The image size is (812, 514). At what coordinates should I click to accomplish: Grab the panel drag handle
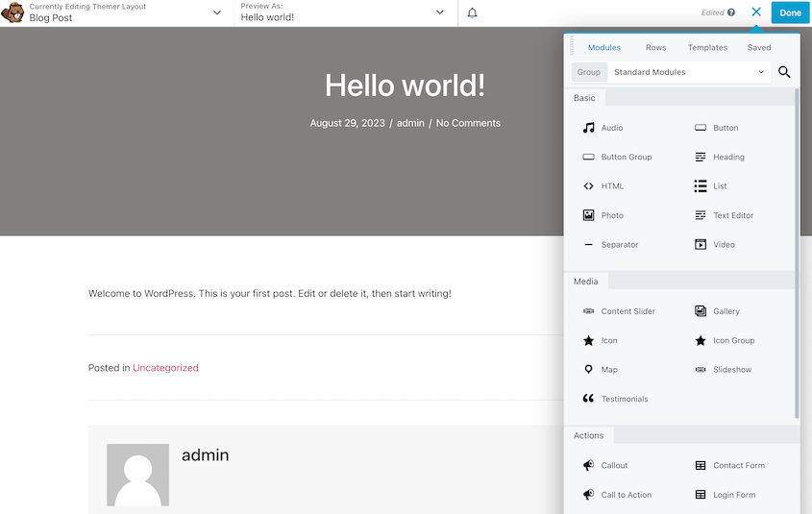(572, 46)
